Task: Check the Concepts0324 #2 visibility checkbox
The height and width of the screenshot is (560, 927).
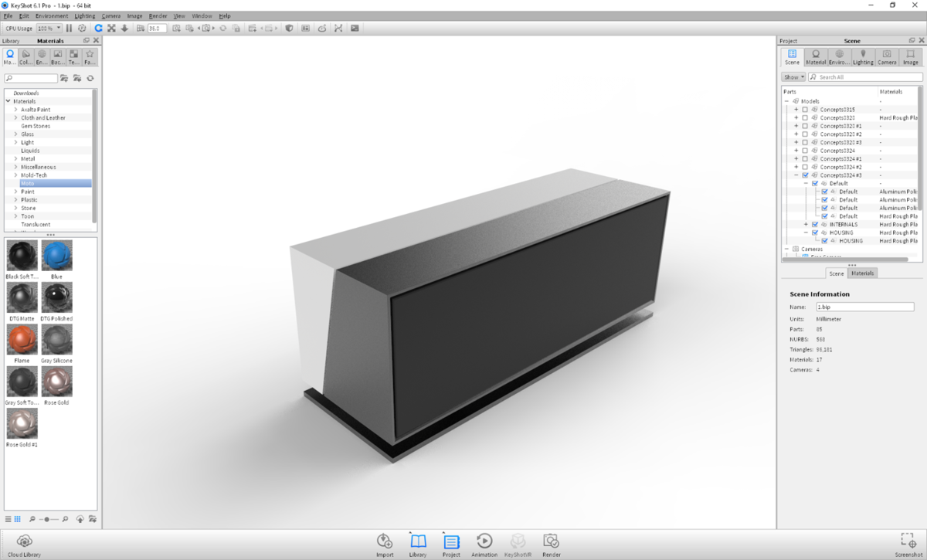Action: coord(805,167)
